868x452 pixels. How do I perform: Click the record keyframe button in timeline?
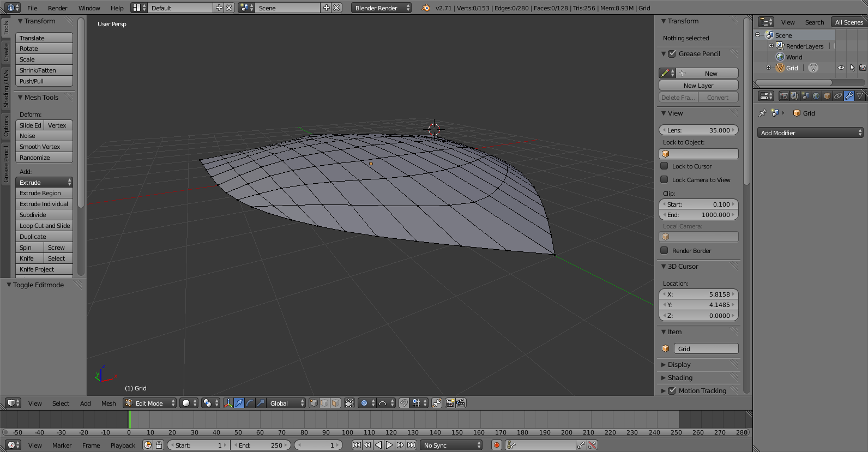point(496,445)
